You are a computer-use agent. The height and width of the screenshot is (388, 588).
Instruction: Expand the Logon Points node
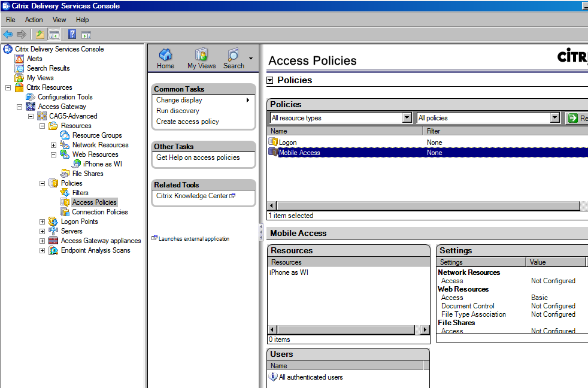click(x=42, y=222)
